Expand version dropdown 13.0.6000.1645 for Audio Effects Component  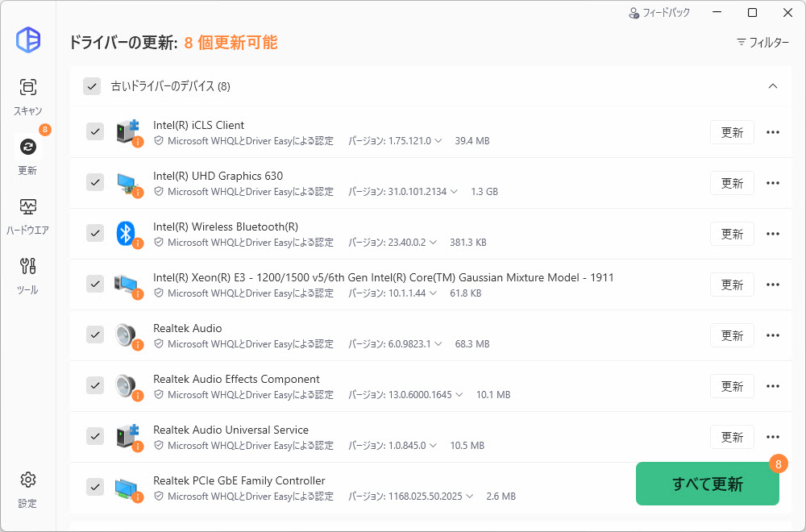[x=459, y=395]
